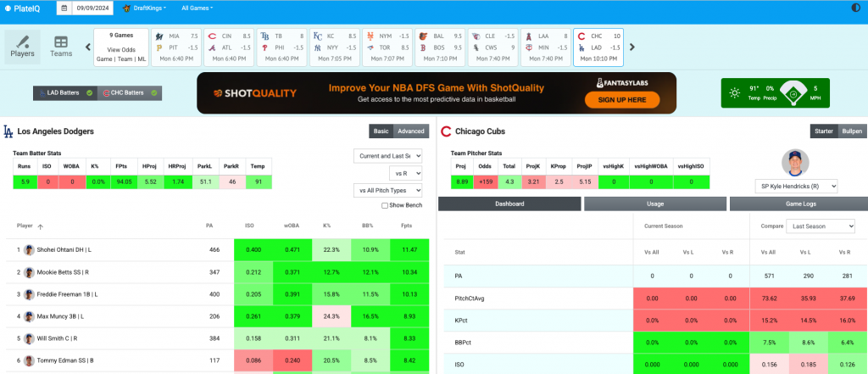
Task: Open vs All Pitch Types dropdown
Action: (388, 191)
